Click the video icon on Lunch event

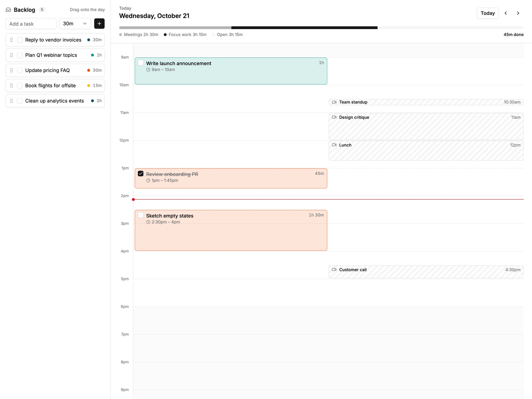click(334, 145)
